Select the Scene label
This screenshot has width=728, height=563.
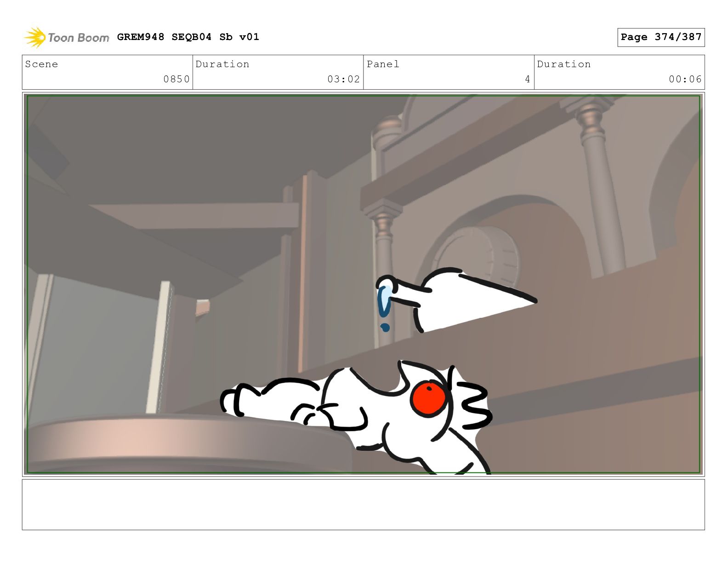42,64
